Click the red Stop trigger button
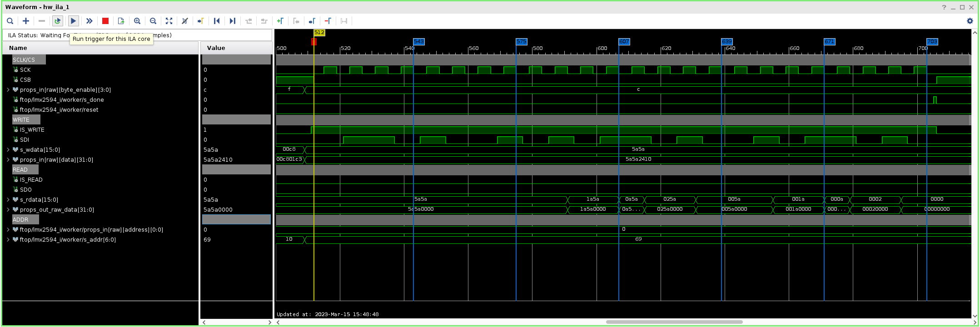The image size is (980, 327). coord(105,21)
